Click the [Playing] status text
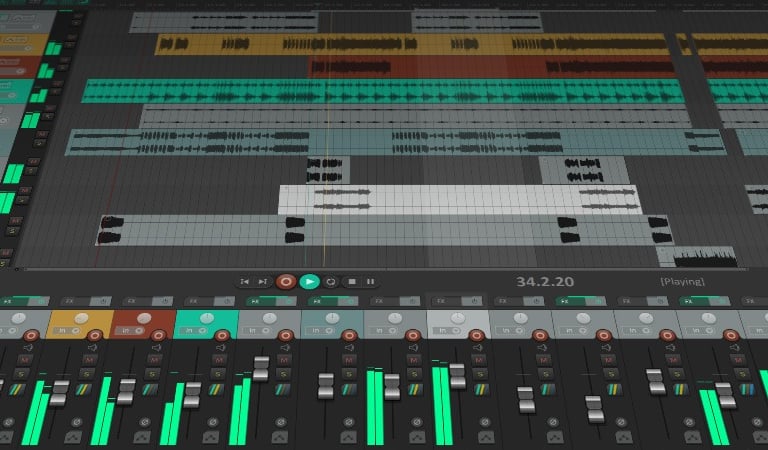 click(x=682, y=282)
